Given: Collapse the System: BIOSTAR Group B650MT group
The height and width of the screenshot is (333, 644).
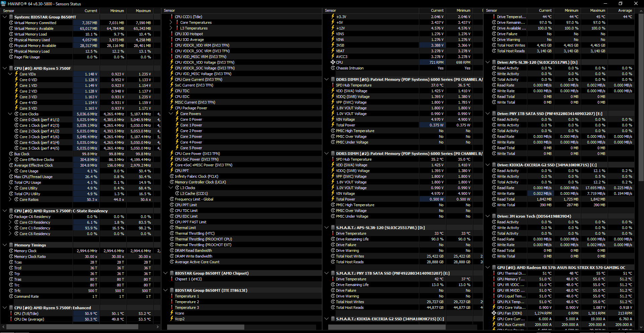Looking at the screenshot, I should pos(5,17).
